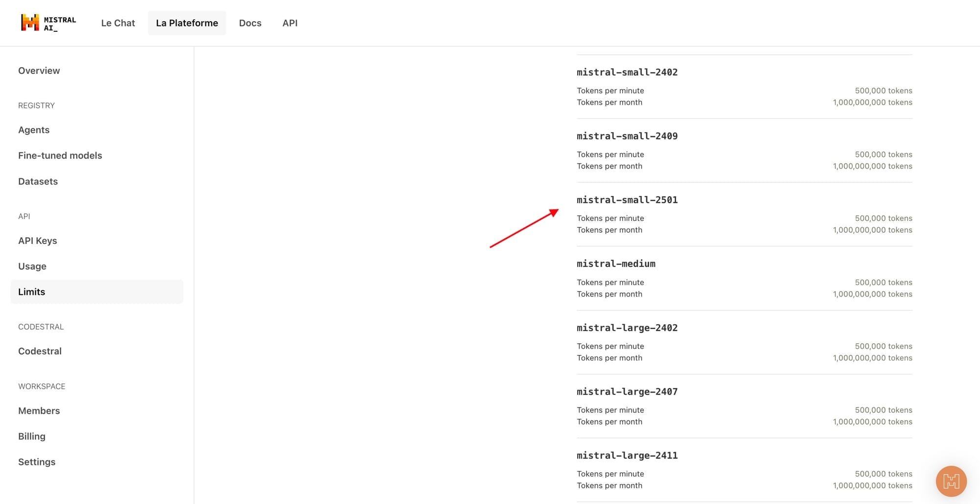980x504 pixels.
Task: Click the WORKSPACE section label
Action: pyautogui.click(x=42, y=386)
